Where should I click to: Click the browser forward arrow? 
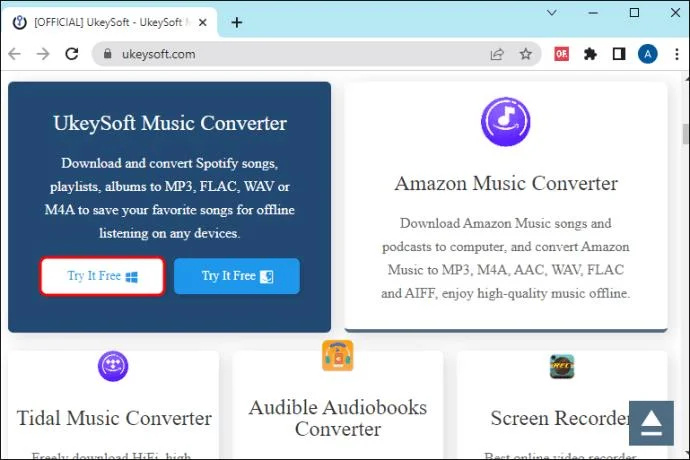(43, 54)
